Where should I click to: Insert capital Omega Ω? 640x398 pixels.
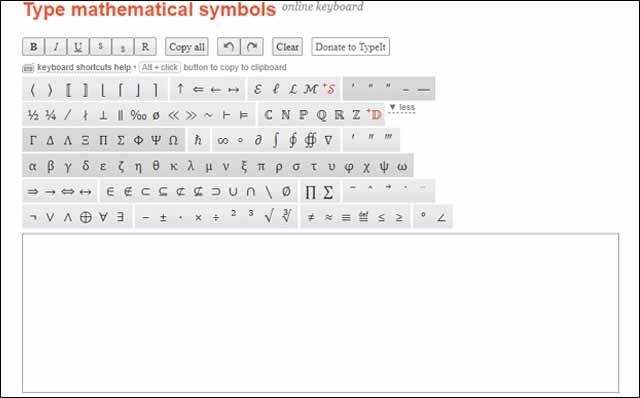pyautogui.click(x=173, y=140)
